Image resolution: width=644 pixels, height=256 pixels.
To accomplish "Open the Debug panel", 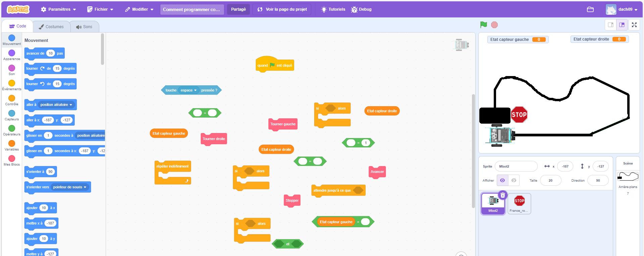I will 361,9.
